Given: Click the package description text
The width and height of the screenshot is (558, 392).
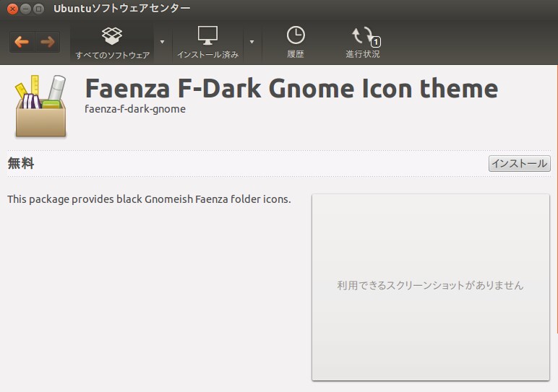Looking at the screenshot, I should tap(149, 199).
